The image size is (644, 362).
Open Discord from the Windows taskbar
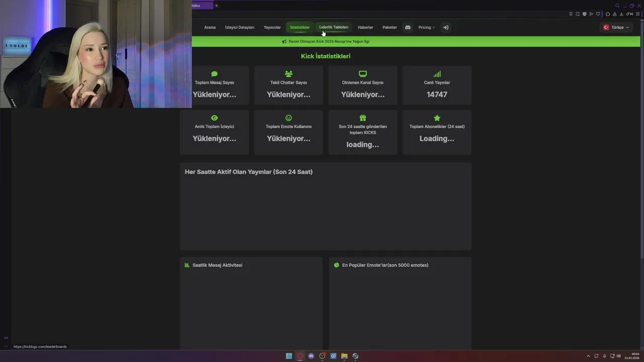pyautogui.click(x=311, y=356)
